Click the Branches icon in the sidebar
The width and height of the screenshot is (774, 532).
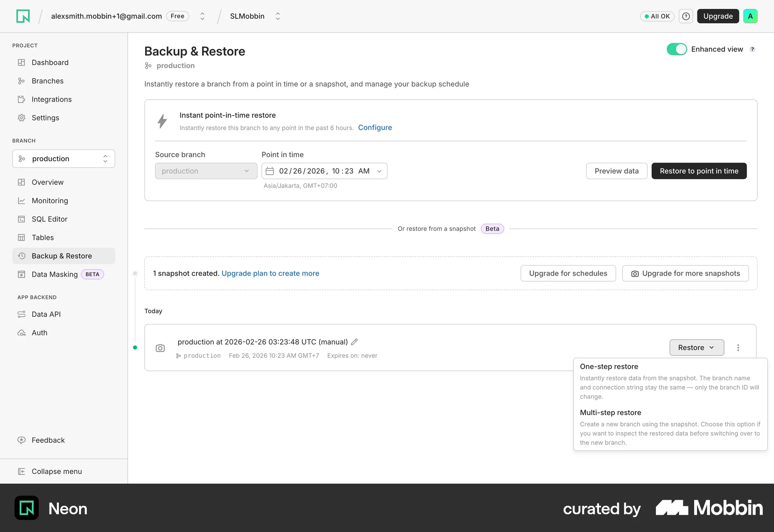click(21, 81)
